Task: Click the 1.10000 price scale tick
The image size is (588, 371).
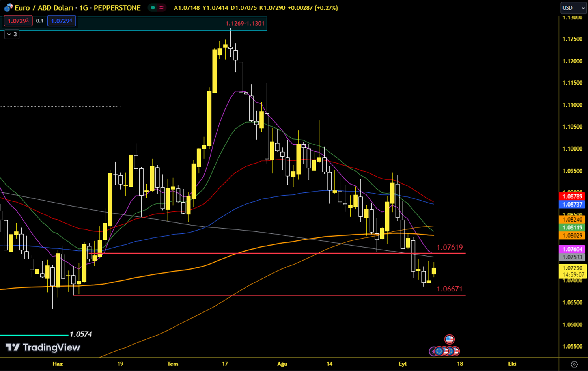Action: click(x=573, y=149)
